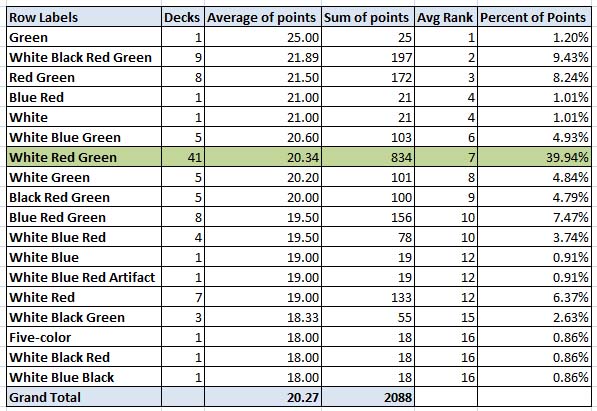Click the White Black Green sum 55
This screenshot has width=597, height=411.
point(368,317)
